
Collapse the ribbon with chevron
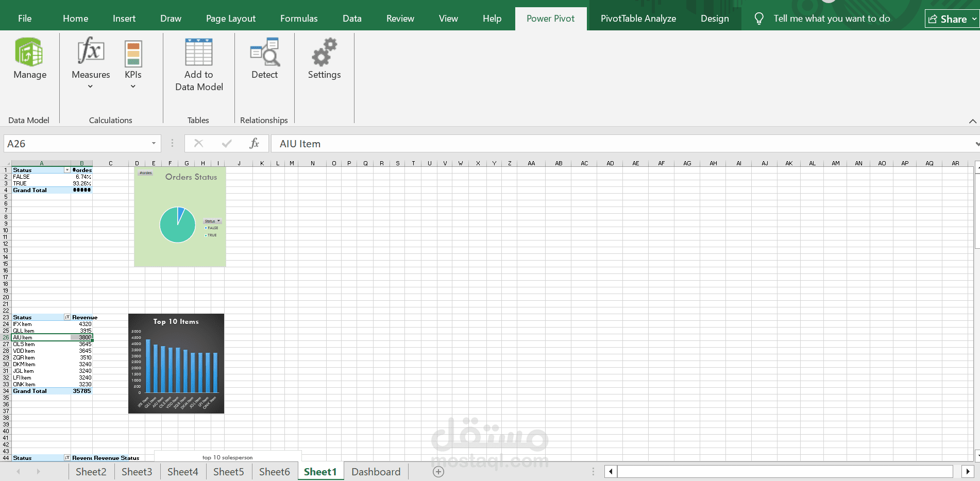tap(972, 121)
